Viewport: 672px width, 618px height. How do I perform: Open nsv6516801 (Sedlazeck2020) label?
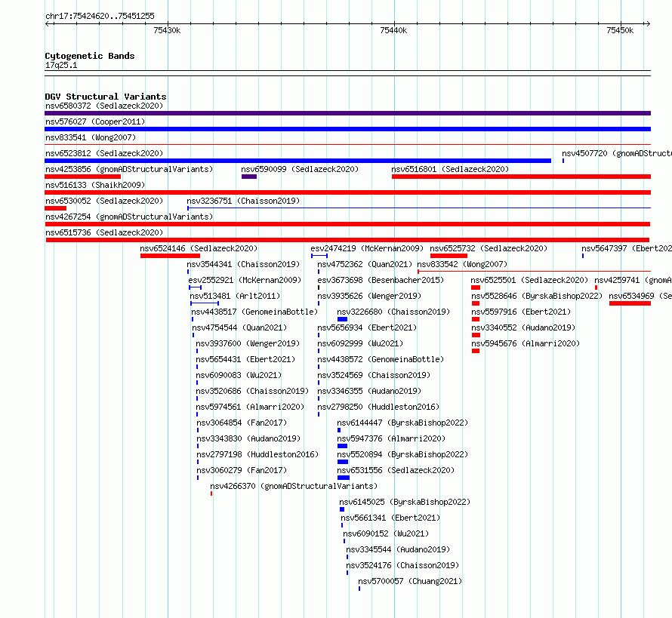450,169
